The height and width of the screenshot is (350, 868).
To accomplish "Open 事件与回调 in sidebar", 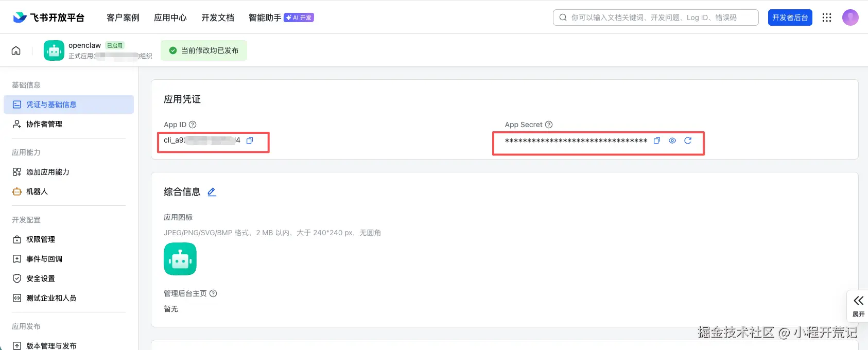I will point(68,259).
